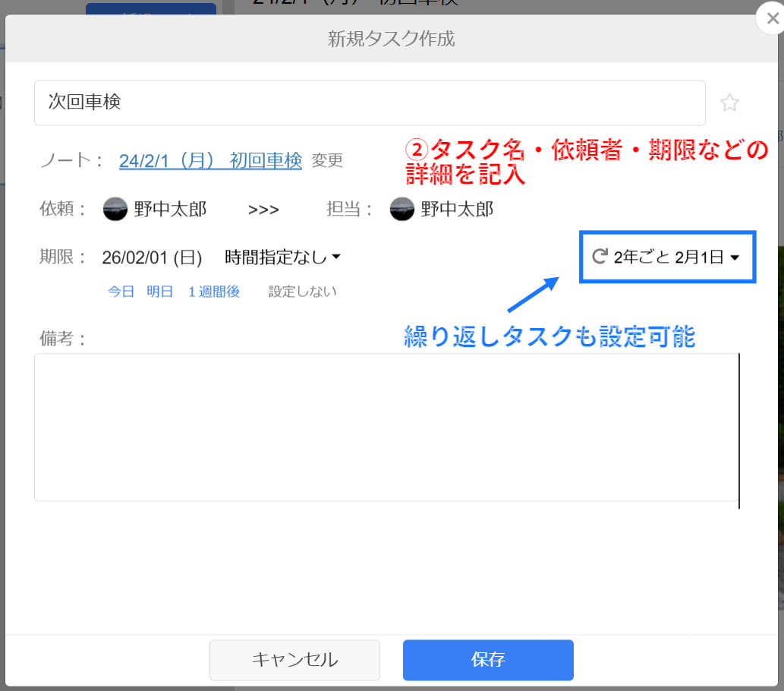Click the >>> transfer indicator between requester and assignee
The width and height of the screenshot is (784, 691).
coord(263,209)
